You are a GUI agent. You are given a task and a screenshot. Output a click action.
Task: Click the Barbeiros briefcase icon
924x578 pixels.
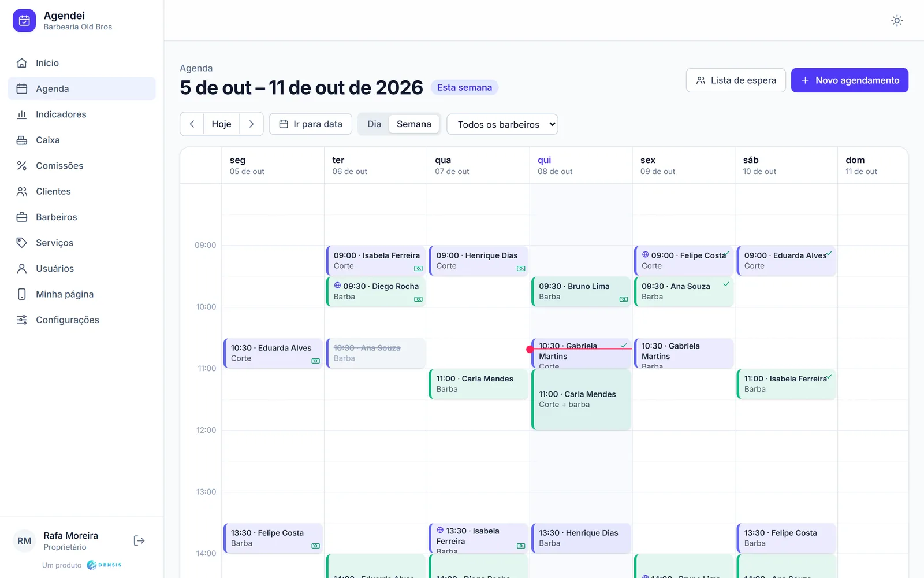click(22, 217)
